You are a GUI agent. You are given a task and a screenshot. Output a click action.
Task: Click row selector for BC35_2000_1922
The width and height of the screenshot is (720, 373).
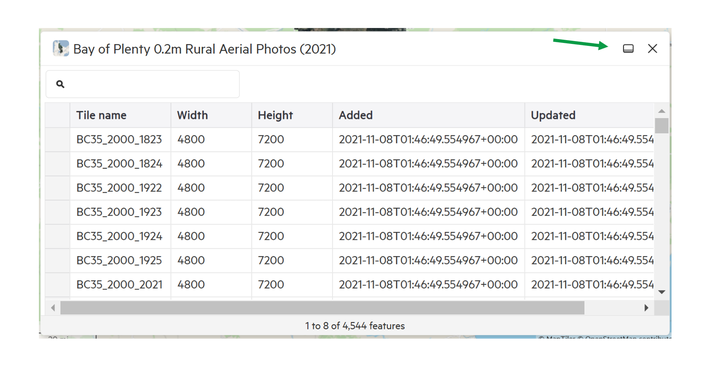coord(57,188)
